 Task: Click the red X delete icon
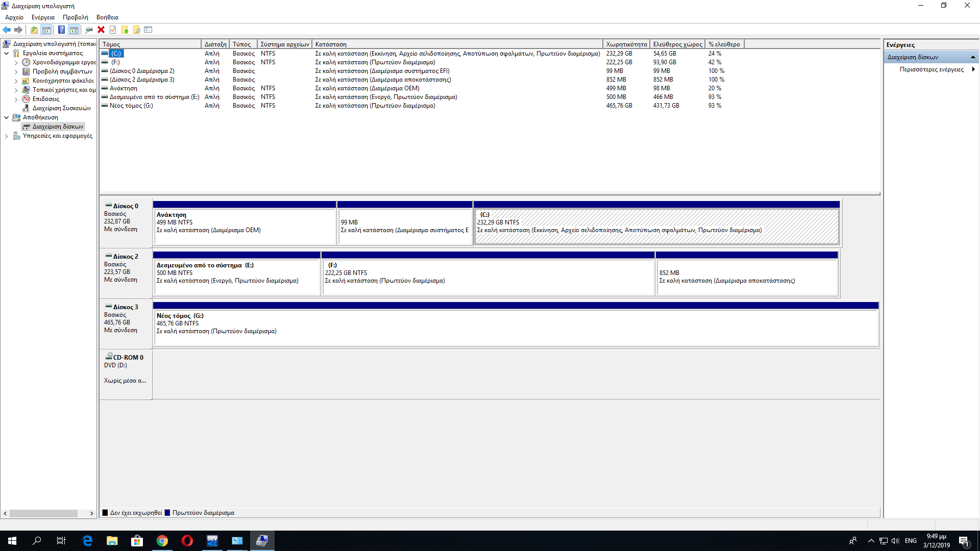pos(101,30)
